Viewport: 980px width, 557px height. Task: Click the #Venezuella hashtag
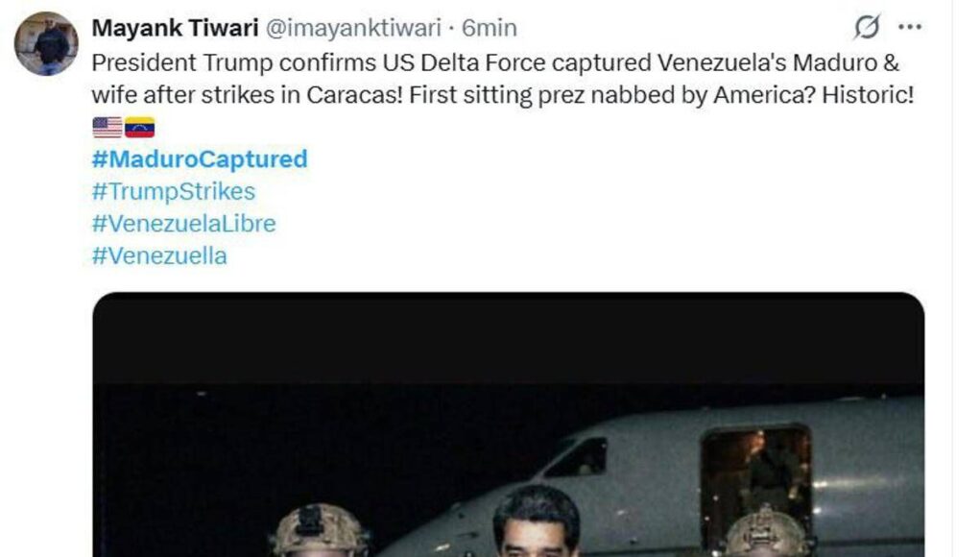click(159, 256)
